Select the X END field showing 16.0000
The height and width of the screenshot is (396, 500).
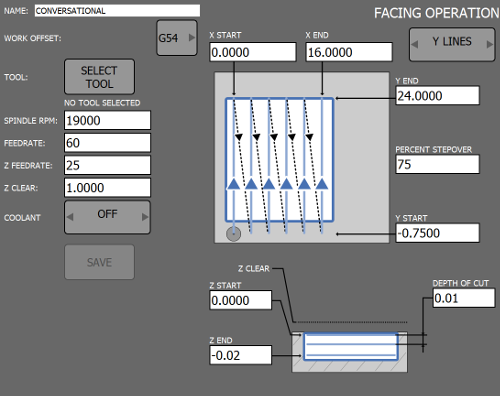tap(349, 52)
